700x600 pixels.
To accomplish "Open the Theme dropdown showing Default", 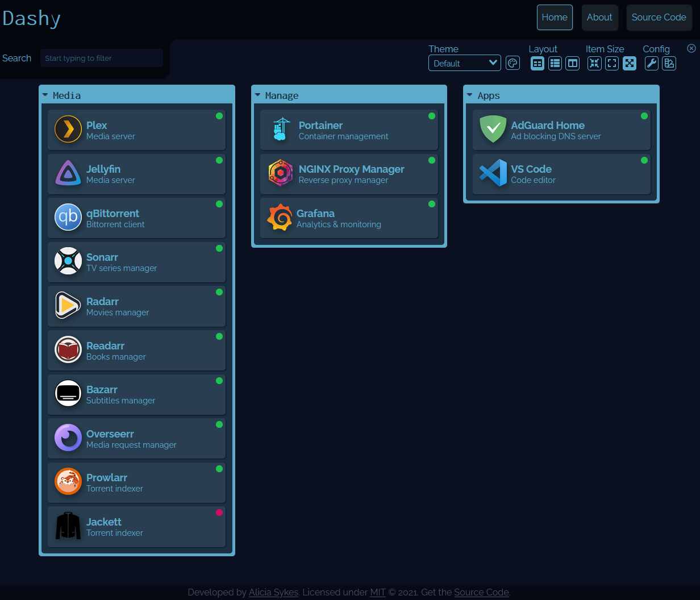I will [x=464, y=63].
